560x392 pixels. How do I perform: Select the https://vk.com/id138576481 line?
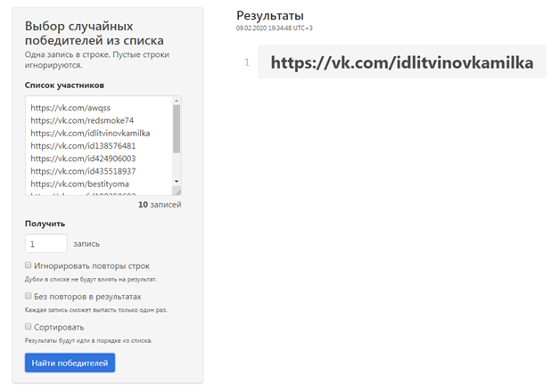(x=83, y=146)
